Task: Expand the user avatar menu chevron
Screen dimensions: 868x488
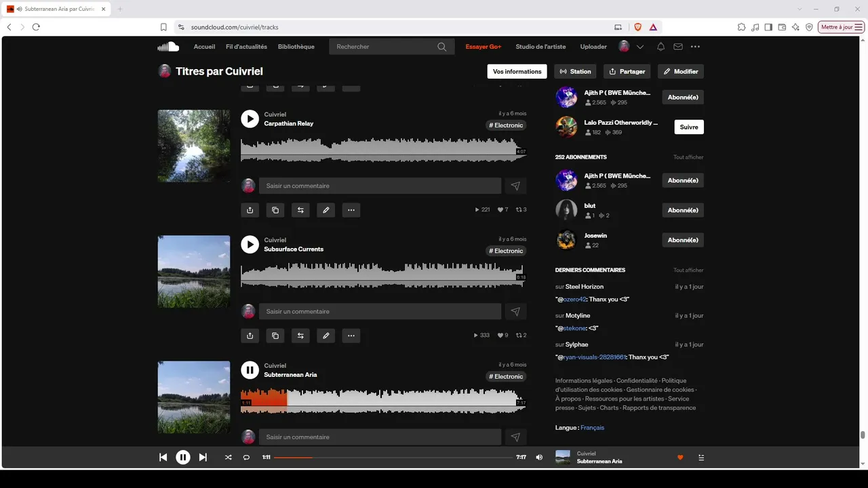Action: 639,47
